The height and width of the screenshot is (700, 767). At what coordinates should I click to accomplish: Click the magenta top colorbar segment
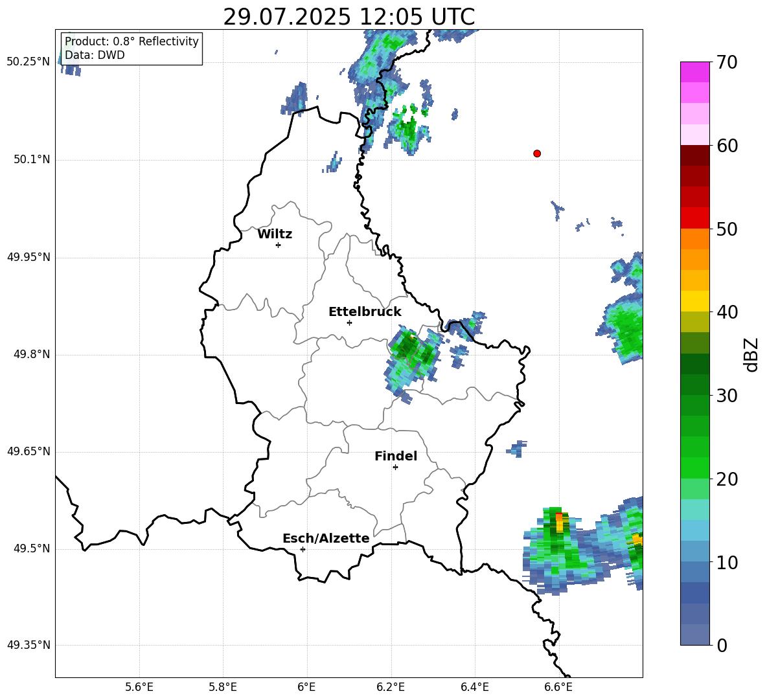(694, 72)
